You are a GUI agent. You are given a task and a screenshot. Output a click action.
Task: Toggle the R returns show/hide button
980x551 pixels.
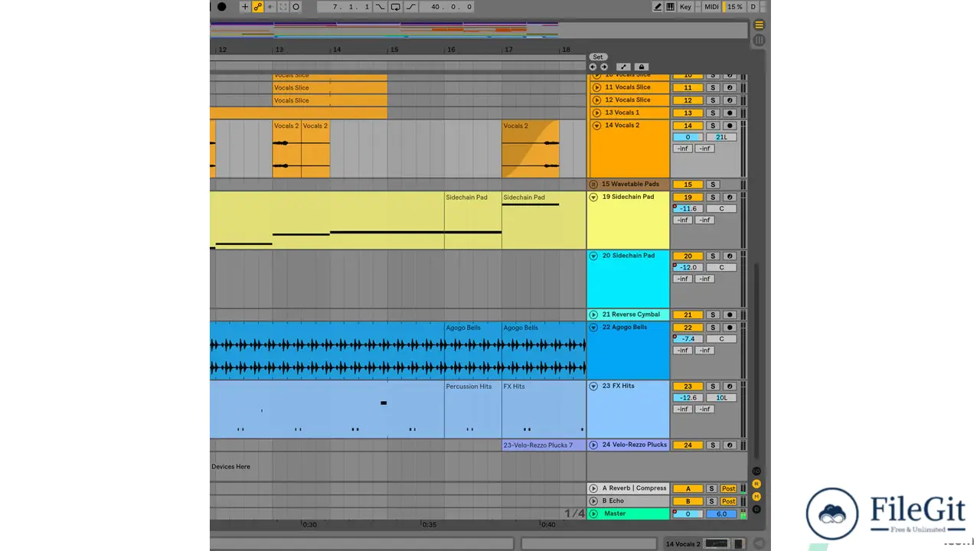tap(756, 484)
